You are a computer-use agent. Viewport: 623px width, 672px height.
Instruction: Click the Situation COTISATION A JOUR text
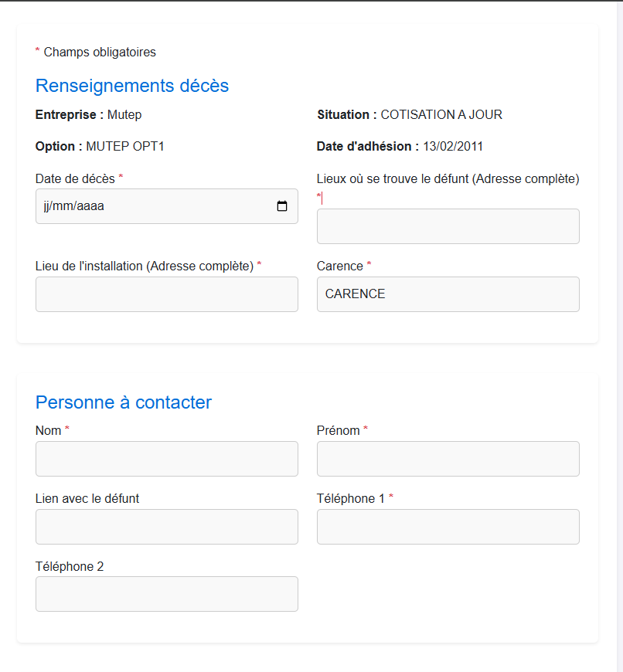click(x=409, y=114)
